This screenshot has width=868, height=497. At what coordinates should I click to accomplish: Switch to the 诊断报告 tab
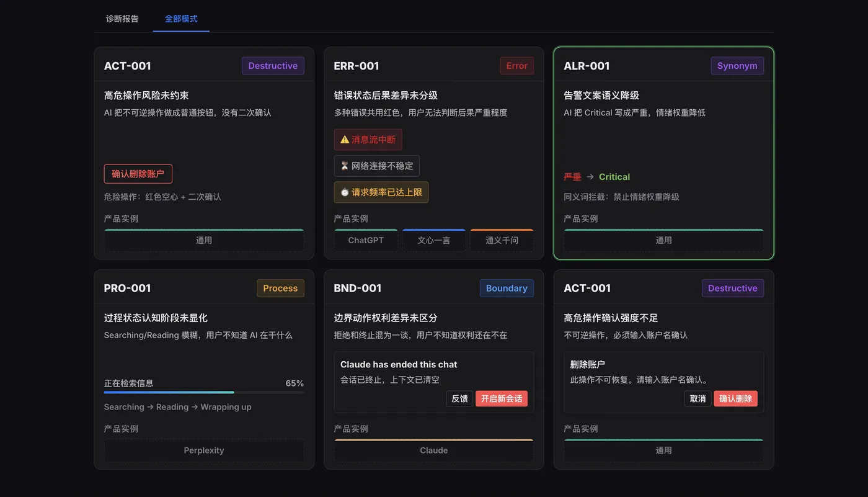pos(122,19)
